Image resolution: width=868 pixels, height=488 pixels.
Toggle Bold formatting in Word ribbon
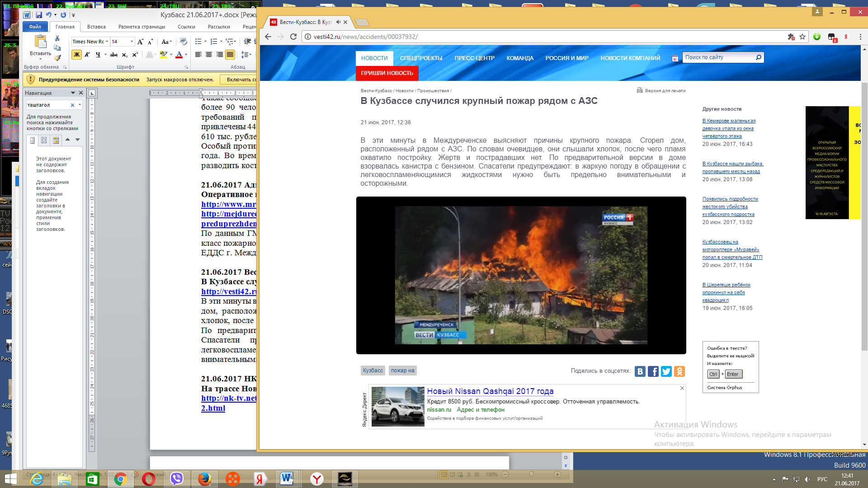(76, 55)
